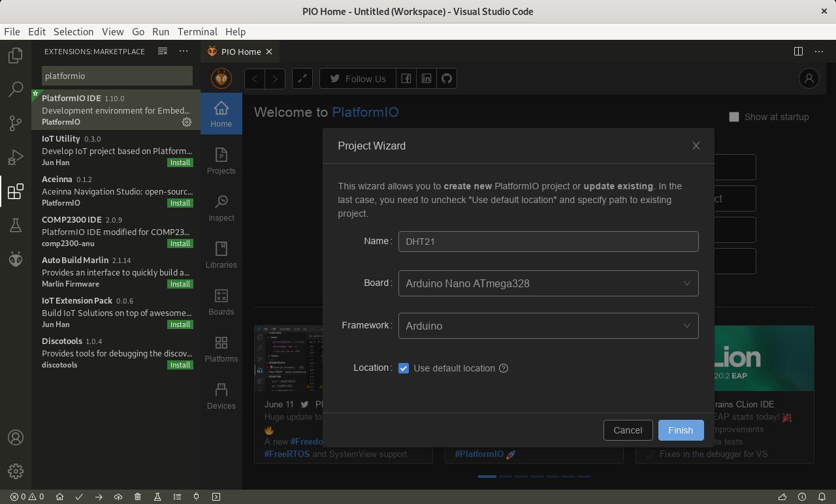This screenshot has width=836, height=504.
Task: Open errors and warnings in status bar
Action: tap(27, 497)
